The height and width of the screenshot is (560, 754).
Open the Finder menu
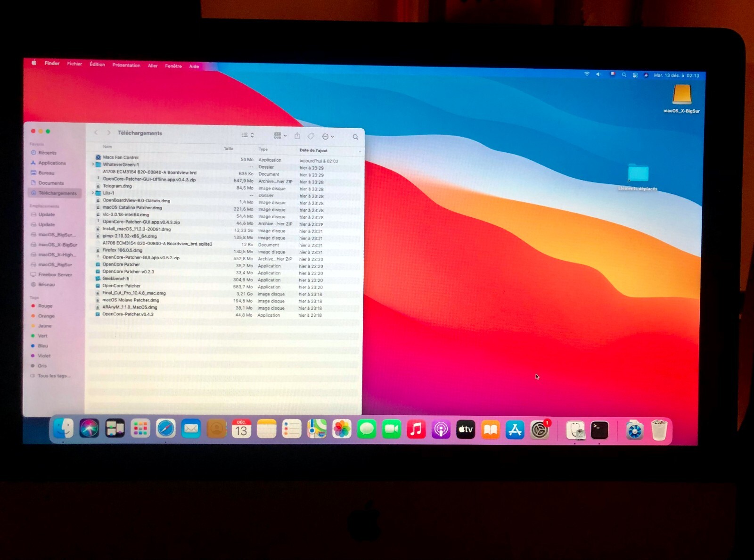tap(52, 63)
